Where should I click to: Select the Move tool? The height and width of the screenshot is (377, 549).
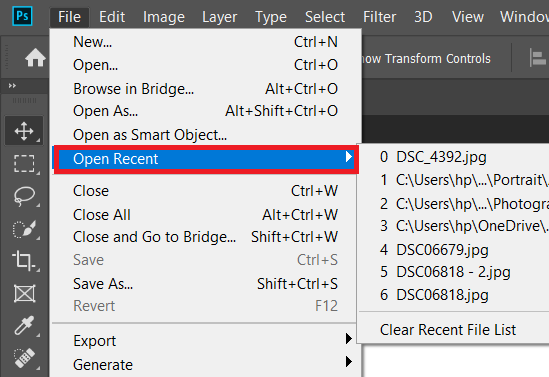pos(24,131)
